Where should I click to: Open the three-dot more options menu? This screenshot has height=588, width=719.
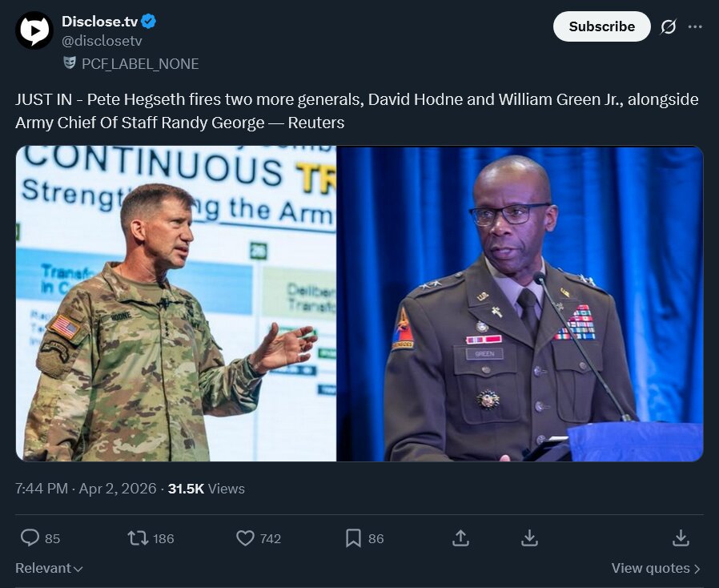click(695, 26)
